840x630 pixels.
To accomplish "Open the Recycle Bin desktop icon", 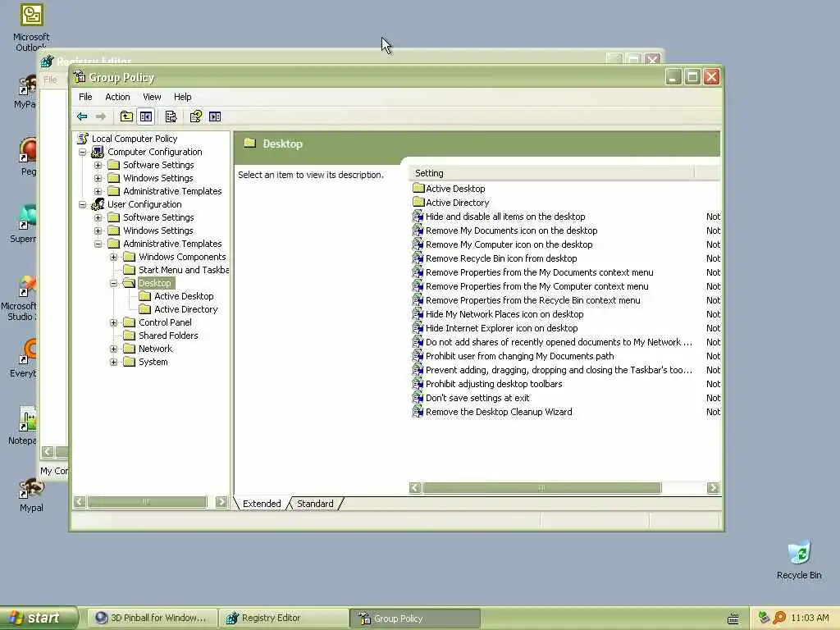I will tap(799, 553).
